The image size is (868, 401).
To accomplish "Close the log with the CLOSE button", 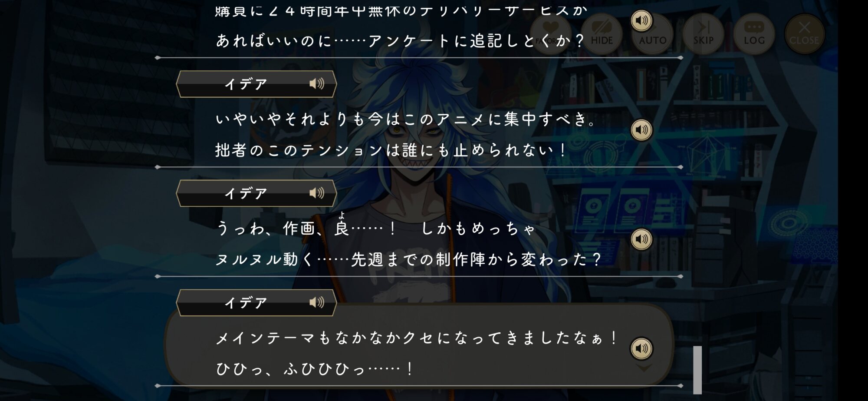I will pyautogui.click(x=804, y=33).
